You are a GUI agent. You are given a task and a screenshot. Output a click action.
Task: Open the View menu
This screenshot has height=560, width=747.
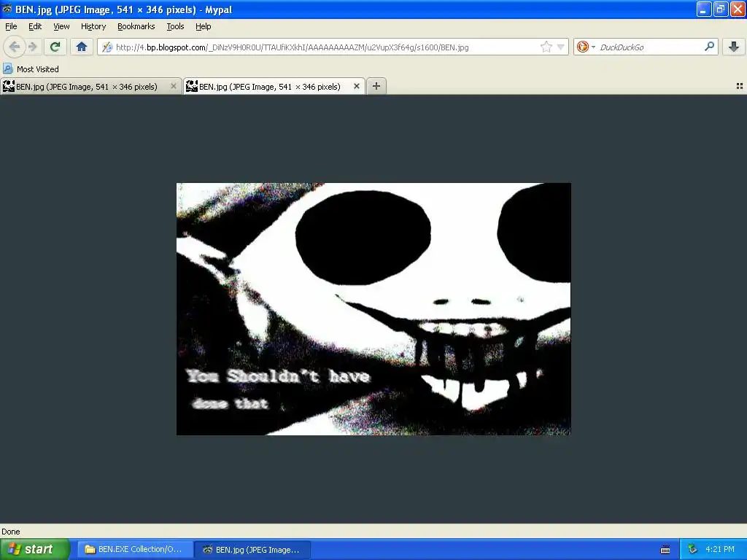coord(61,26)
